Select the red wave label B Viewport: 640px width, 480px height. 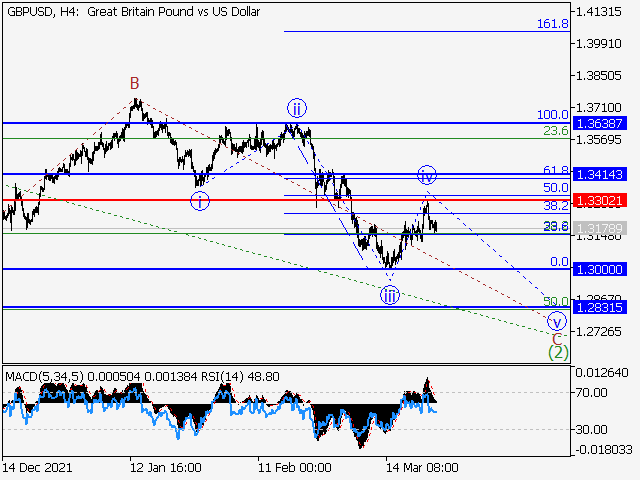tap(135, 84)
